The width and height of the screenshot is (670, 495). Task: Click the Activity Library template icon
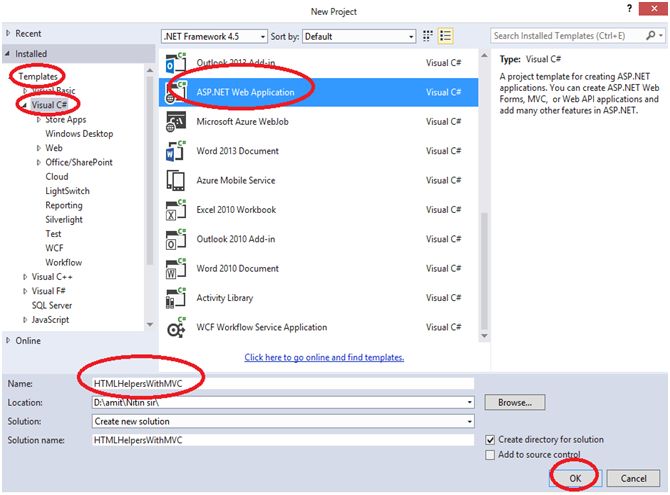(x=176, y=298)
